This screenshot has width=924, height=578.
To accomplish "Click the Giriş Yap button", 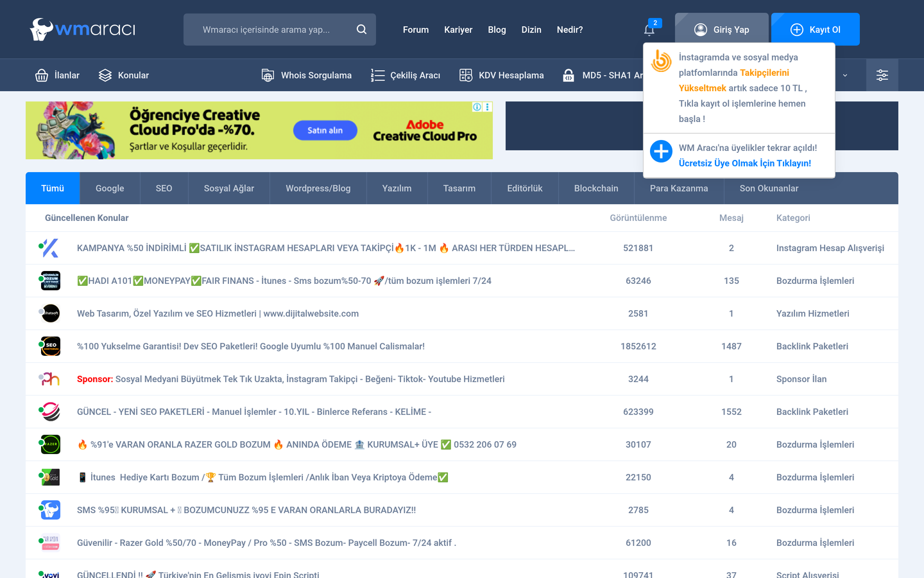I will 722,30.
